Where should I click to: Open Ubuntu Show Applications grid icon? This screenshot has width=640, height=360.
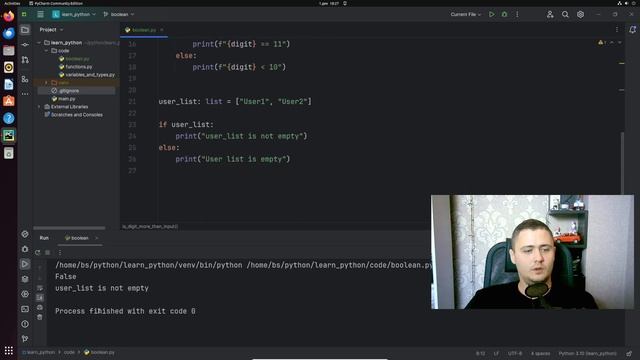coord(9,351)
